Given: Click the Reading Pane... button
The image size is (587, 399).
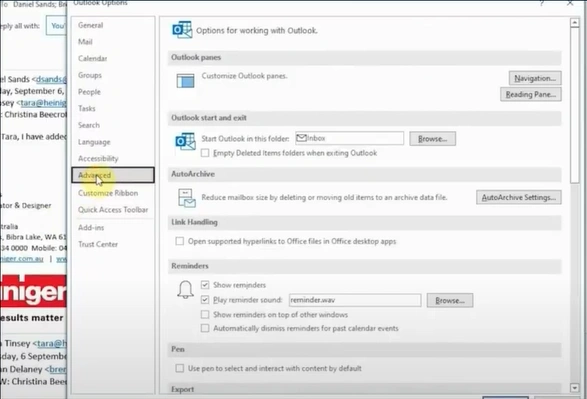Looking at the screenshot, I should [x=530, y=94].
